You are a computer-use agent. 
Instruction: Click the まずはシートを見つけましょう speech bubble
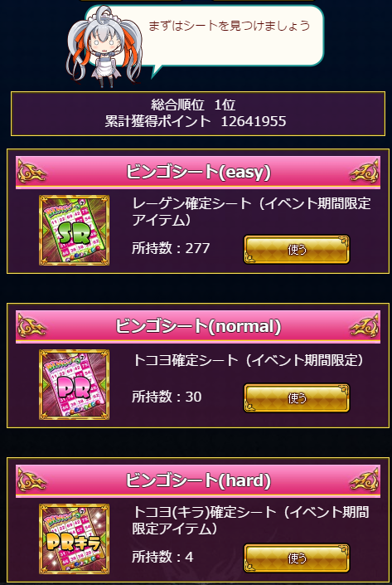[x=230, y=37]
